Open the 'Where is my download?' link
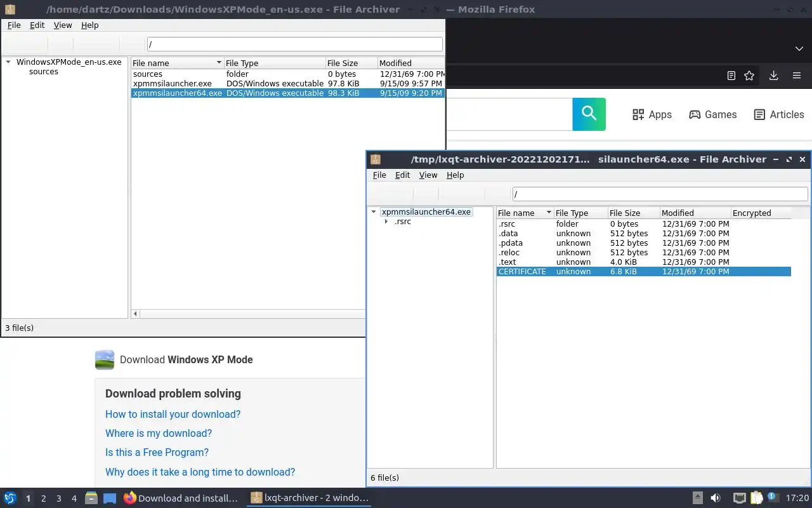The image size is (812, 508). click(159, 433)
